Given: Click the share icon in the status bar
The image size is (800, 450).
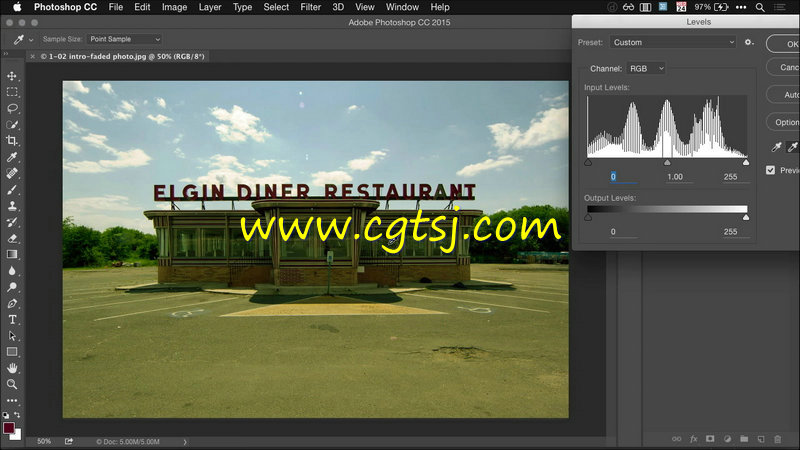Looking at the screenshot, I should pyautogui.click(x=69, y=441).
